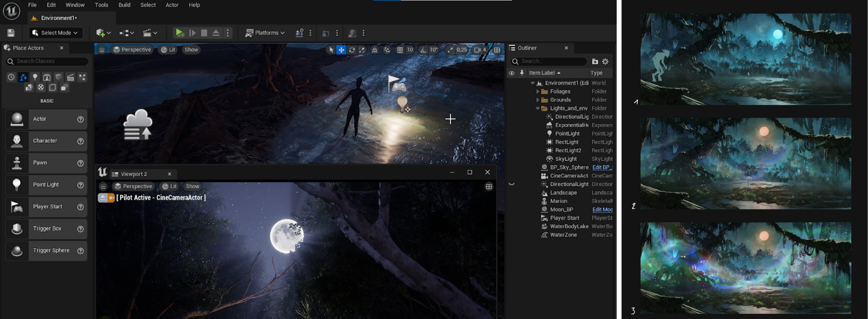Click the Character entry in Place Actors

46,141
